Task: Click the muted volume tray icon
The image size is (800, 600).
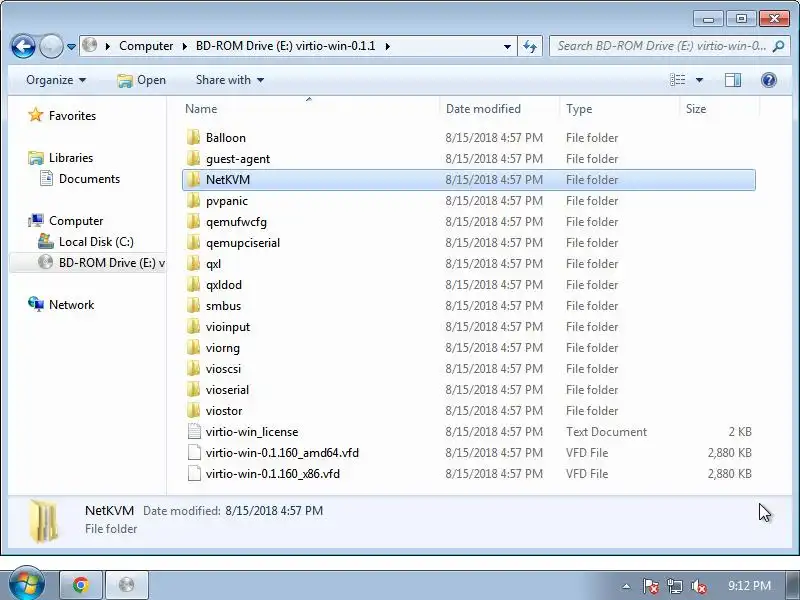Action: tap(698, 586)
